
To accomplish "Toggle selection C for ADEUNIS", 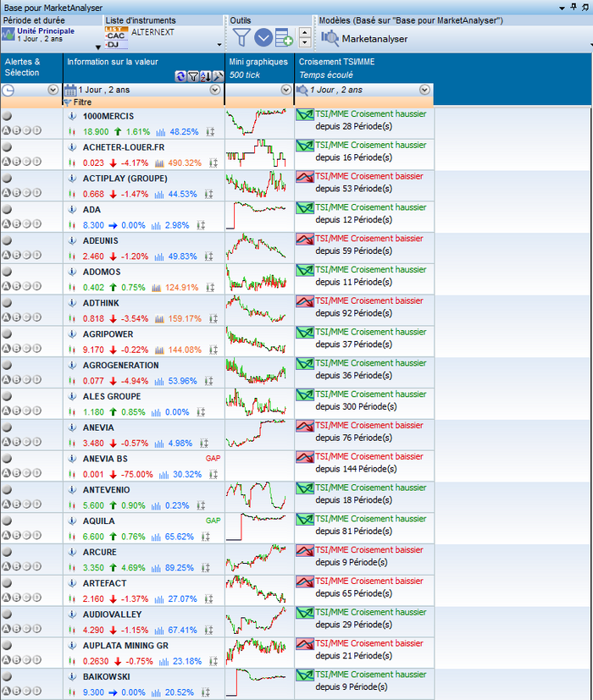I will pos(27,256).
